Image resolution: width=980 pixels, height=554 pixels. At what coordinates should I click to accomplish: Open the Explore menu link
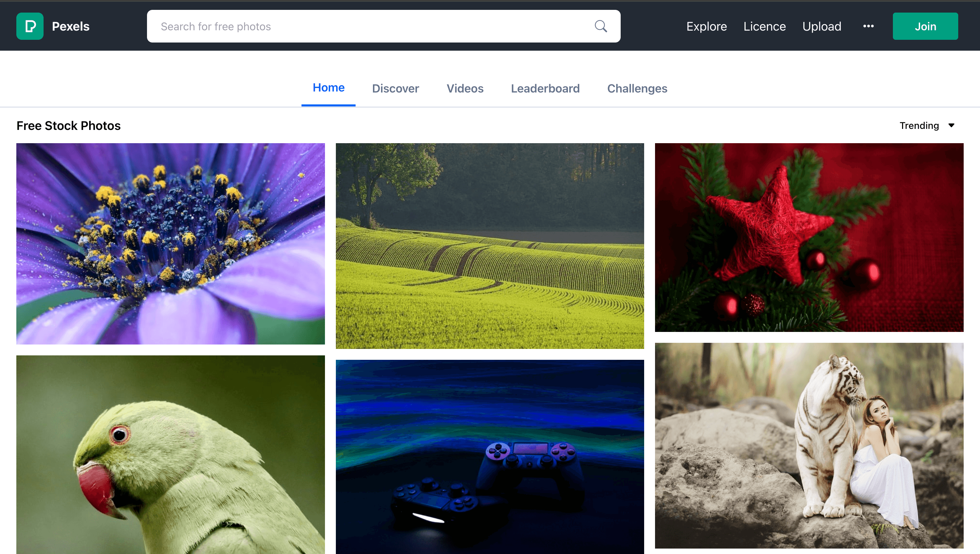706,26
